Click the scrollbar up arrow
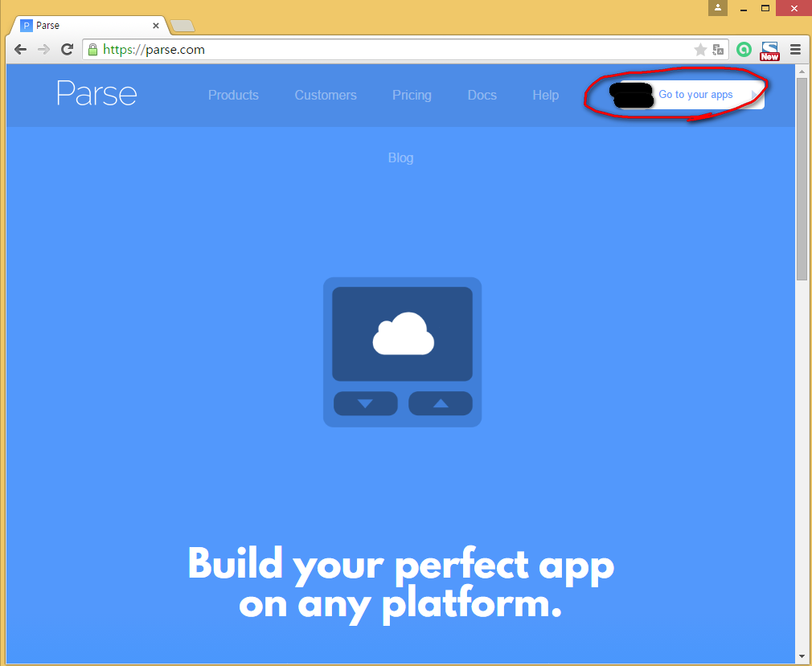Viewport: 812px width, 666px height. pyautogui.click(x=802, y=71)
